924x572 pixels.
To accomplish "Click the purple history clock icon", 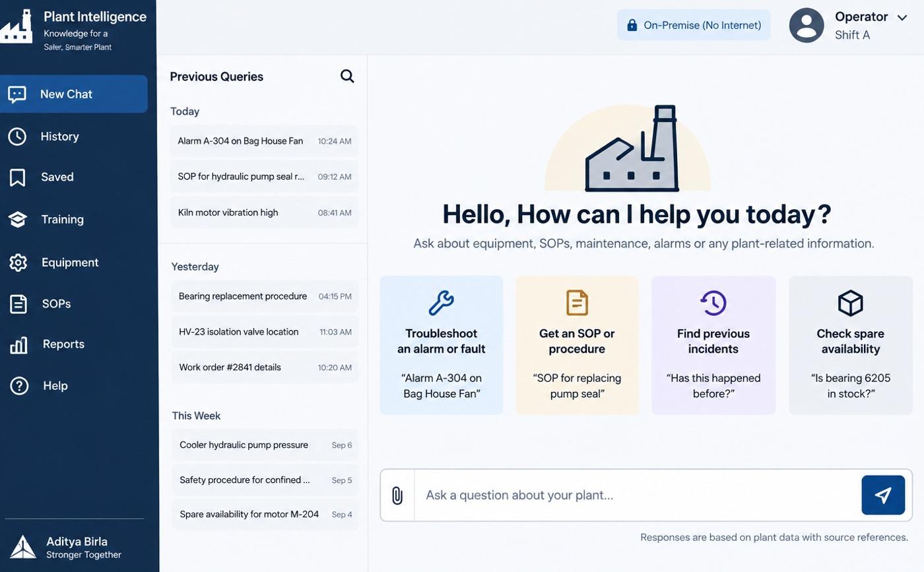I will 713,303.
